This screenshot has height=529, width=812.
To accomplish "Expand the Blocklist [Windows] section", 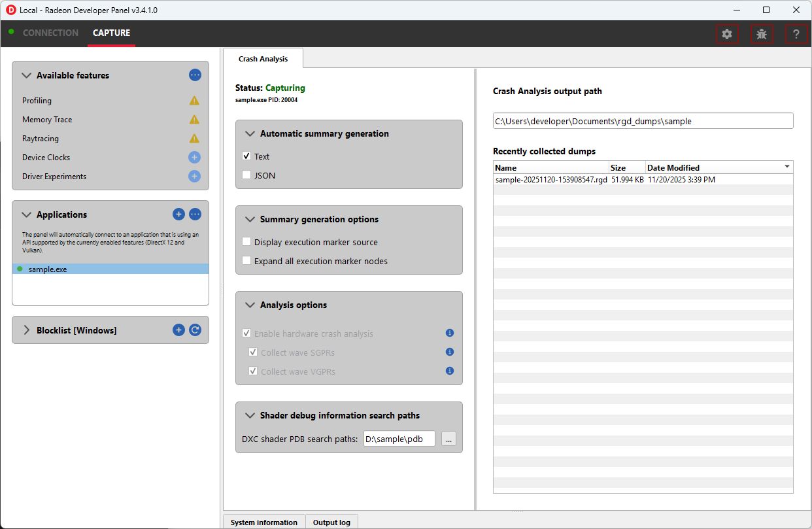I will click(x=27, y=330).
